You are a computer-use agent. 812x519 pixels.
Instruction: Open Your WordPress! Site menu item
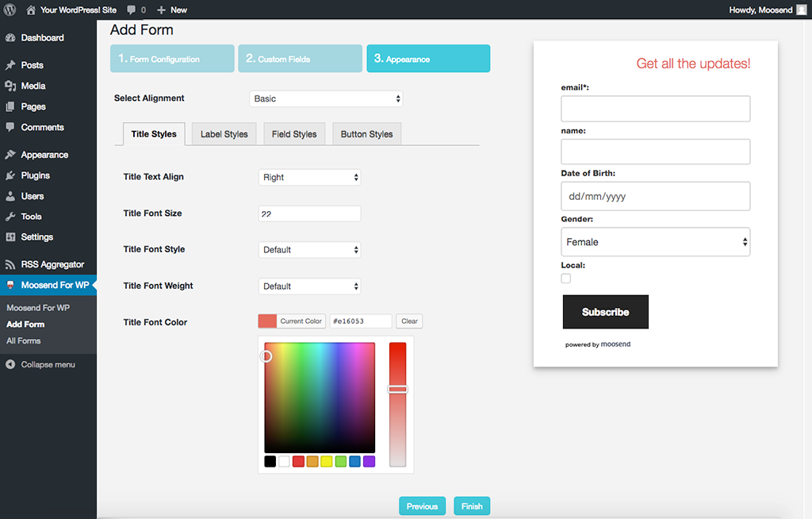79,10
